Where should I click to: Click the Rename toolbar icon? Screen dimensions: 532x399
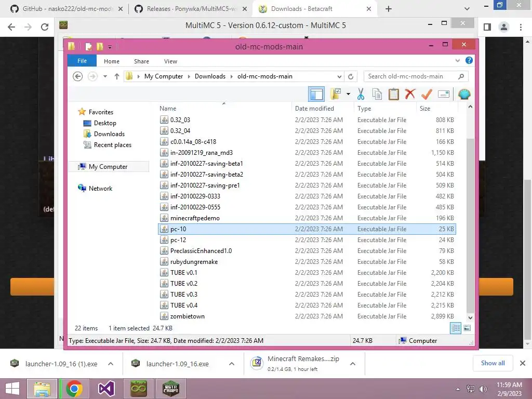pyautogui.click(x=444, y=94)
